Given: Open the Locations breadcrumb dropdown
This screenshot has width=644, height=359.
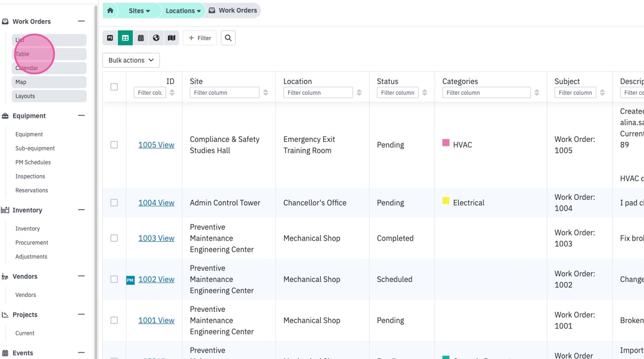Looking at the screenshot, I should 183,11.
